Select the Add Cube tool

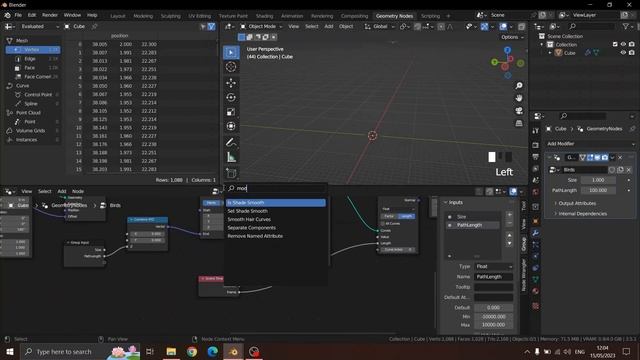(x=231, y=173)
